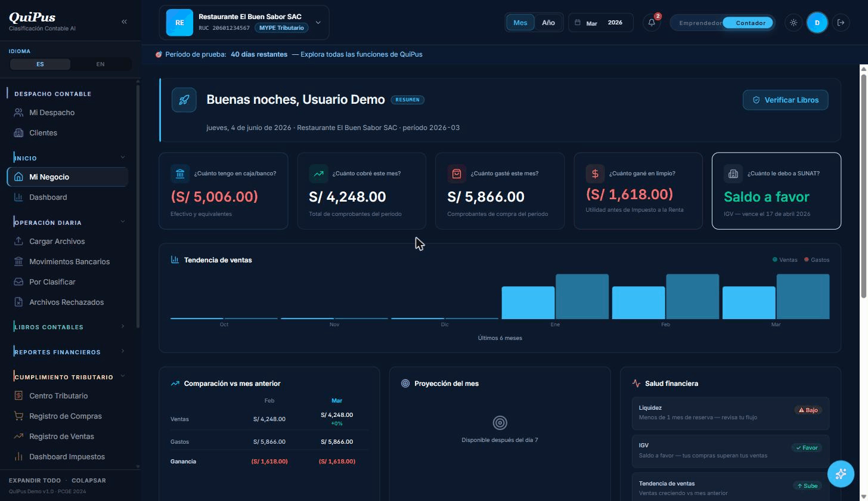The width and height of the screenshot is (868, 501).
Task: Open Registro de Ventas
Action: (67, 437)
